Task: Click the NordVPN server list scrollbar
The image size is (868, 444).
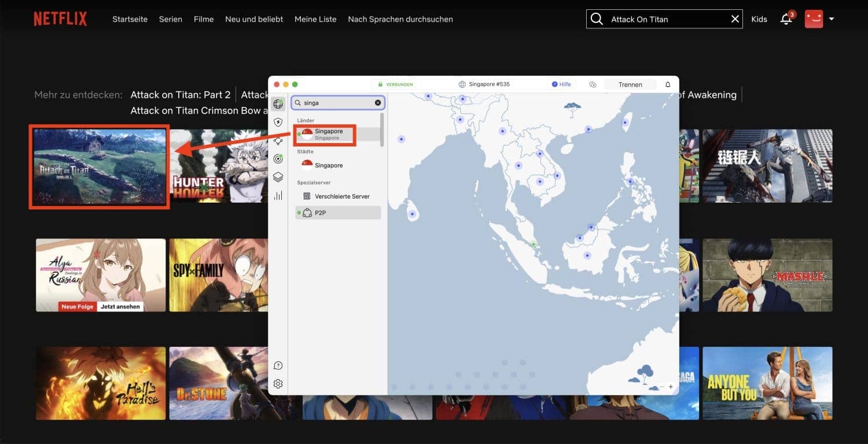Action: coord(382,129)
